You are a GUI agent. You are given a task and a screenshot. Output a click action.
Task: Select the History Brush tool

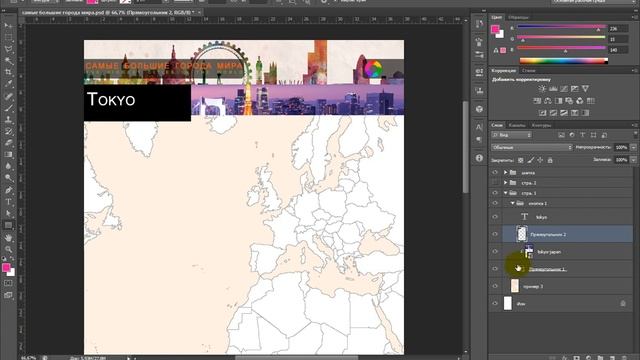tap(8, 131)
